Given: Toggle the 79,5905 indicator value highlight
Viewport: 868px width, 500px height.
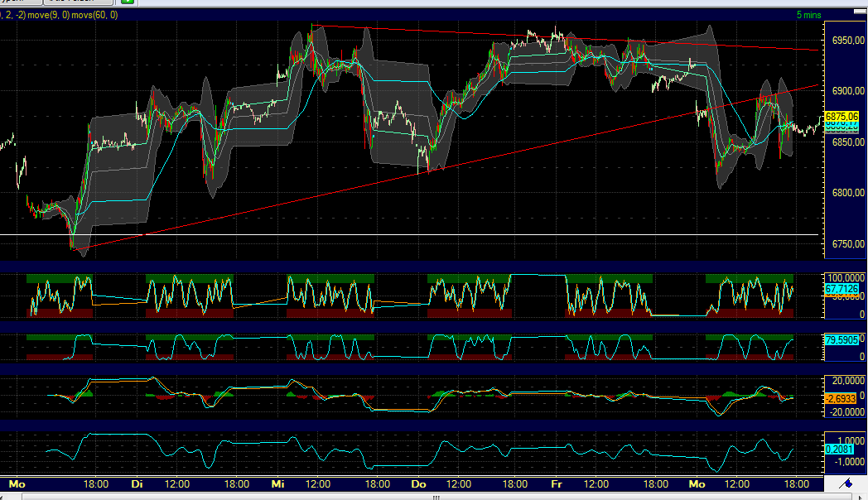Looking at the screenshot, I should tap(843, 339).
